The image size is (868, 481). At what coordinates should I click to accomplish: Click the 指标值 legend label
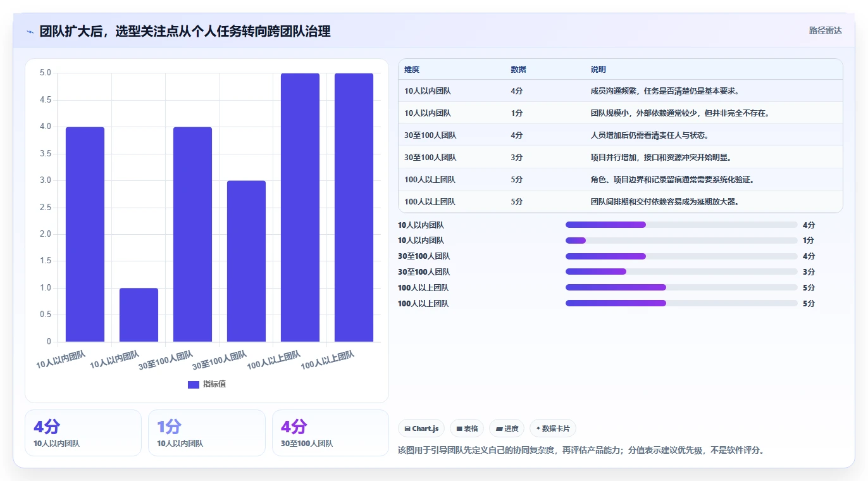[214, 384]
